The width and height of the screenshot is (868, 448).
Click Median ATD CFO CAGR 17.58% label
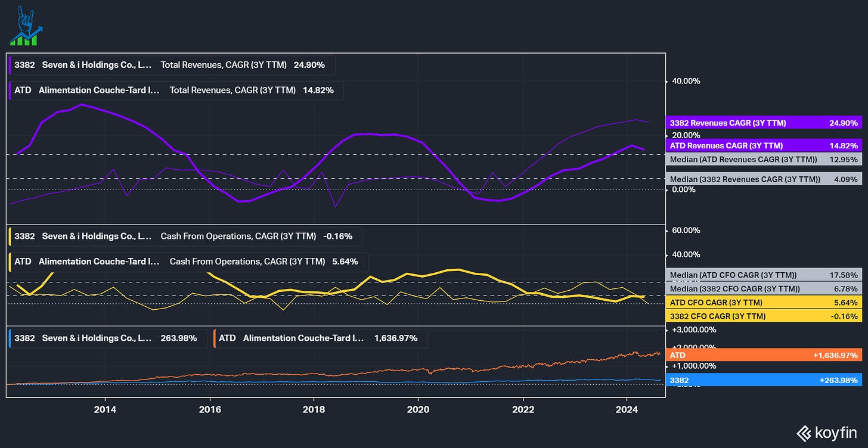tap(764, 275)
